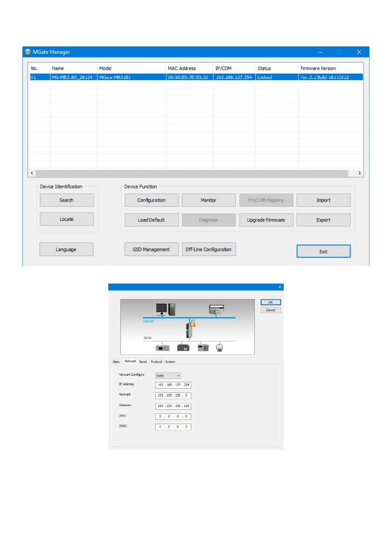The height and width of the screenshot is (554, 392).
Task: Select the Network tab
Action: 130,361
